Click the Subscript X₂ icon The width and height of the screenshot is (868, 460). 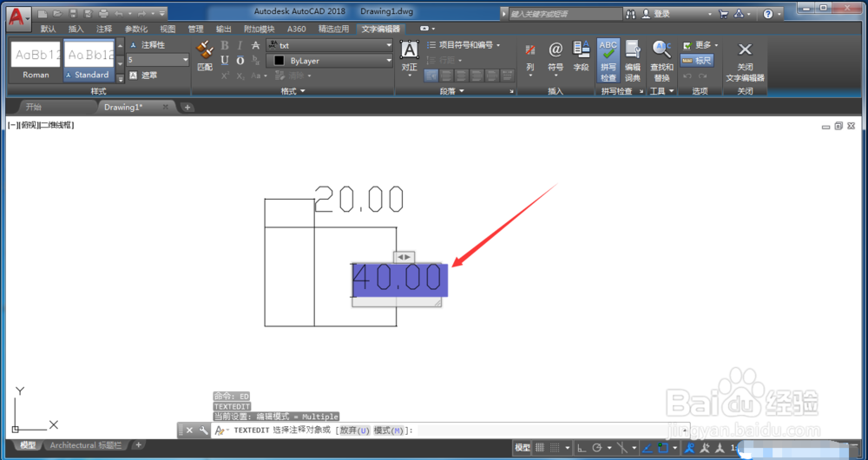coord(240,76)
